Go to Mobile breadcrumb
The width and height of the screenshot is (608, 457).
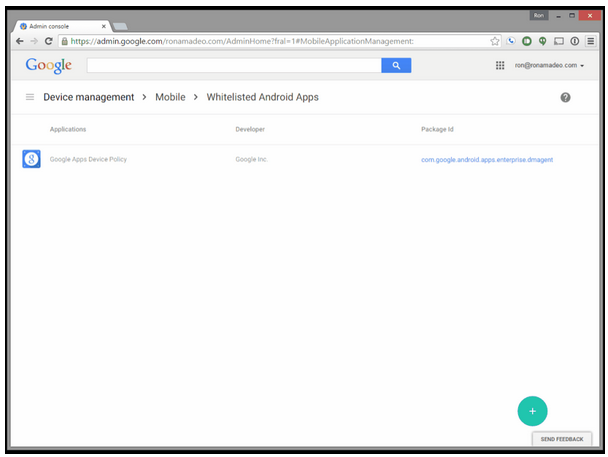(x=170, y=97)
